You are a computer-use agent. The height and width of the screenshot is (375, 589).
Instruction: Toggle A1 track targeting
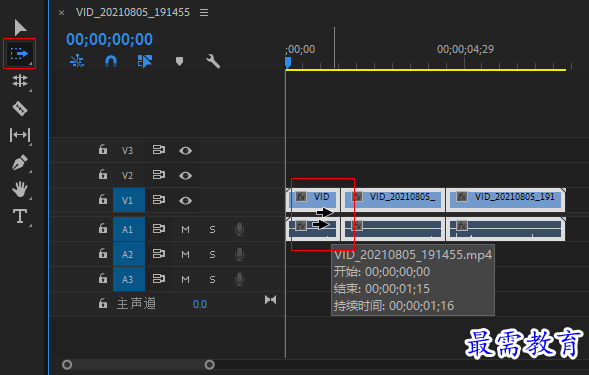click(x=129, y=229)
